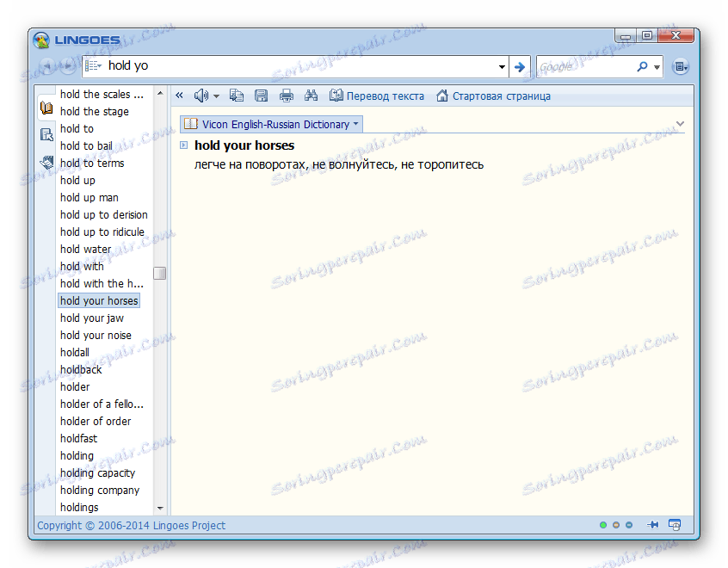Click the word list scroll up arrow

point(160,93)
